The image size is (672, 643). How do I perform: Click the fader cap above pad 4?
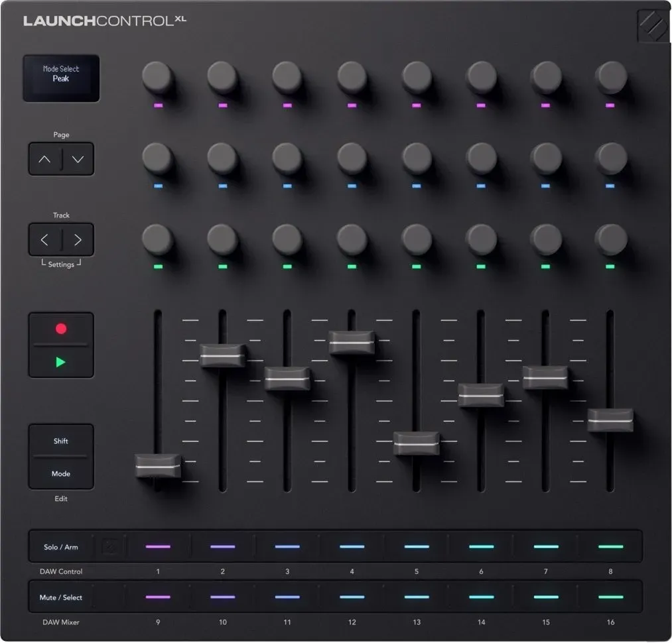click(352, 342)
